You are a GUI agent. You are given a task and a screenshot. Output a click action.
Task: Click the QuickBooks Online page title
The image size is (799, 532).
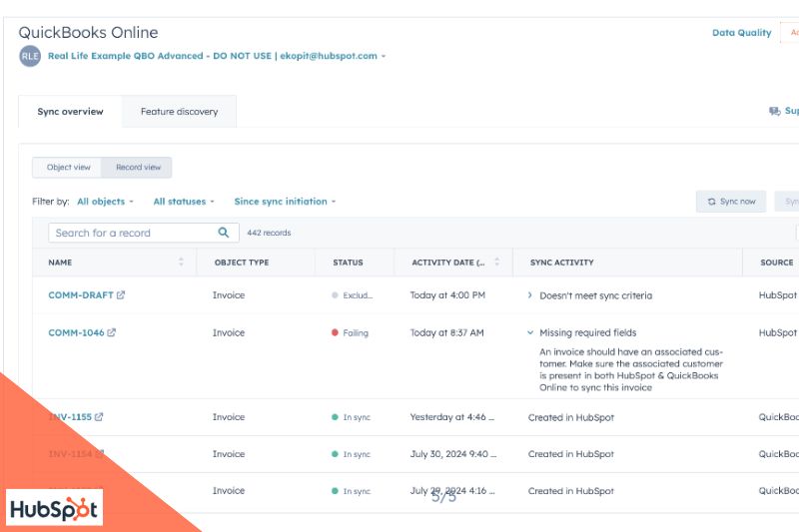88,33
